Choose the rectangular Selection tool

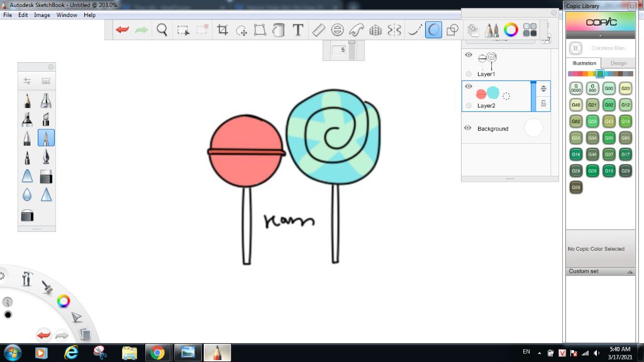pyautogui.click(x=183, y=30)
